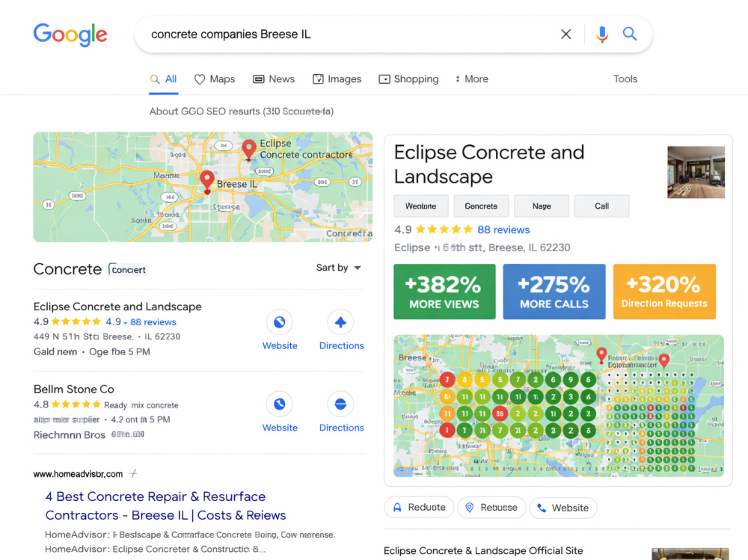
Task: Switch to the Maps tab
Action: (215, 79)
